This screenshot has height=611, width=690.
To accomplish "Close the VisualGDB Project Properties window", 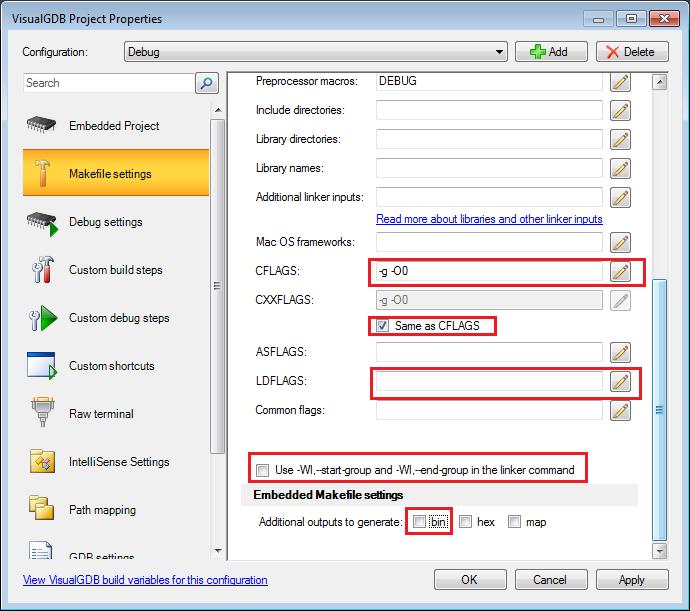I will coord(664,18).
